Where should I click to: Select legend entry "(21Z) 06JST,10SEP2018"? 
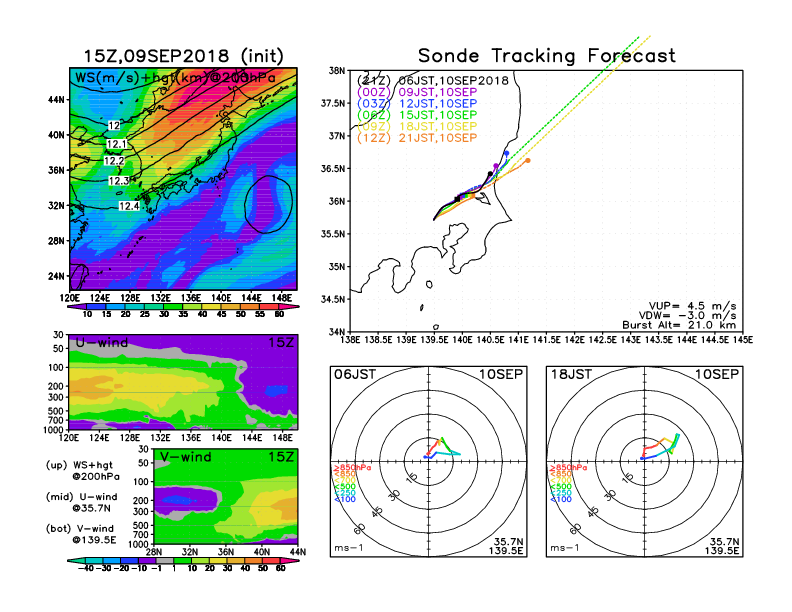[x=432, y=80]
